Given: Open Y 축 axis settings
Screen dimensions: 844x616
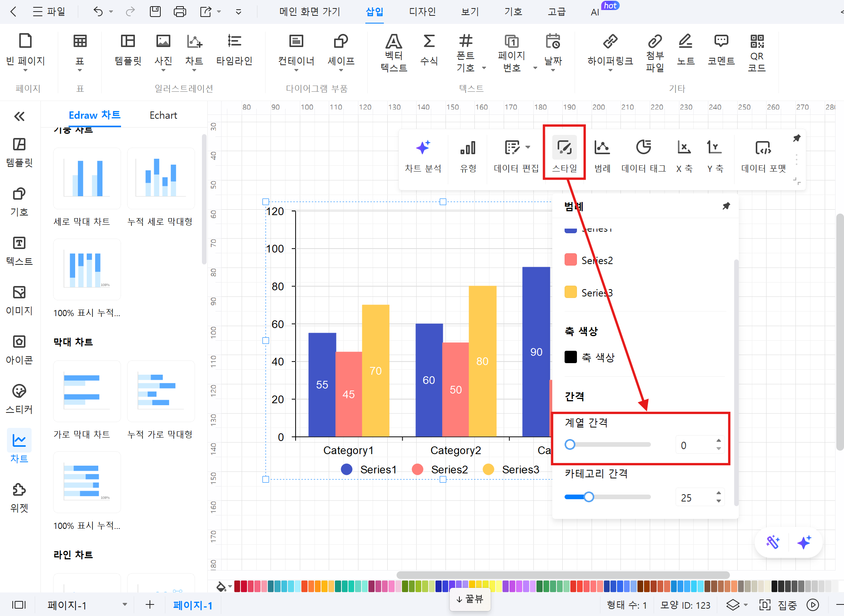Looking at the screenshot, I should coord(715,156).
